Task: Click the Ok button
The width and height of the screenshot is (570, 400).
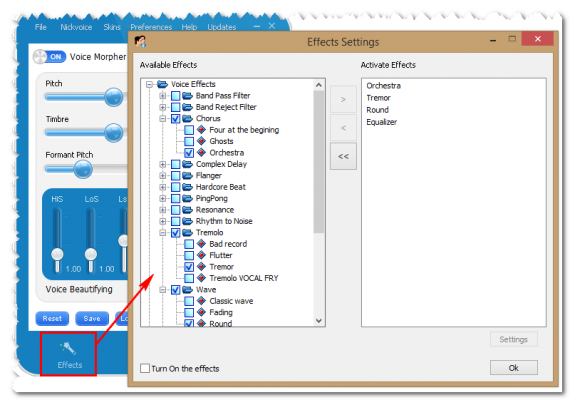Action: click(x=513, y=368)
